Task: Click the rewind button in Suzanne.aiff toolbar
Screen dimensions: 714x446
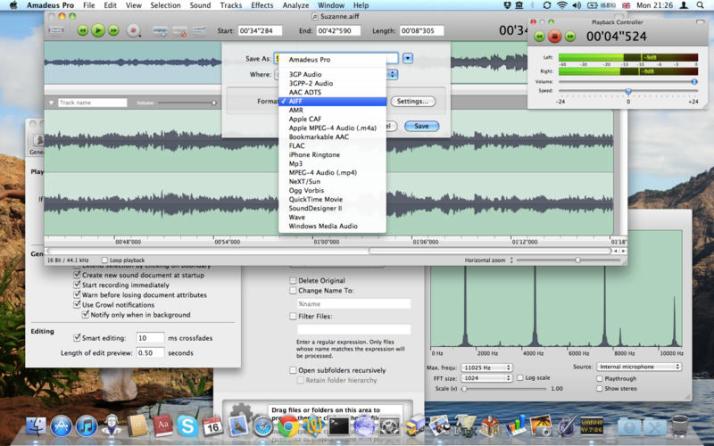Action: click(82, 31)
